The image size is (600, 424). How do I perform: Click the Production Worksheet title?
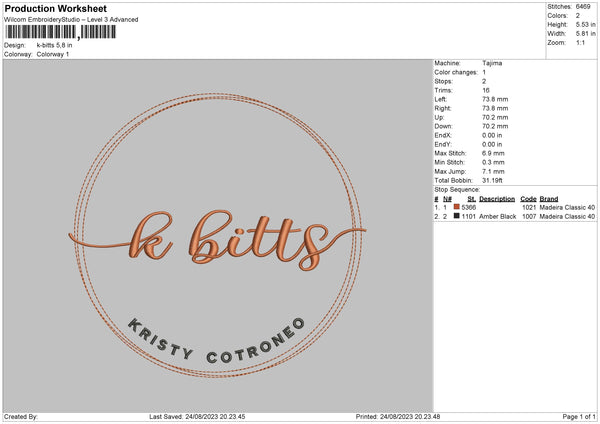pos(55,9)
